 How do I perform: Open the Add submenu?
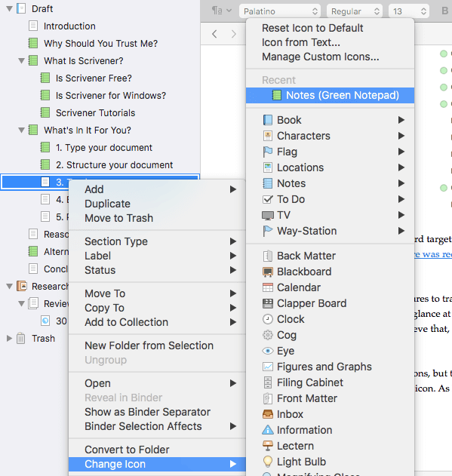tap(158, 189)
